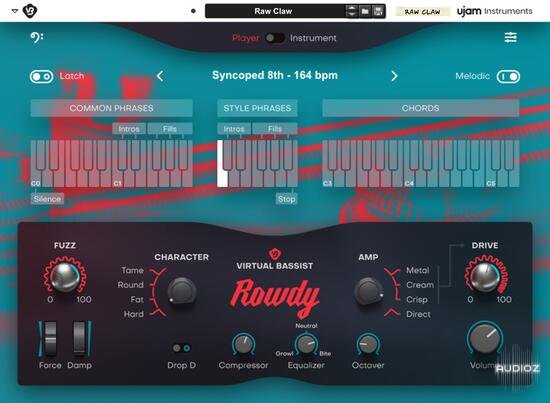The image size is (550, 403).
Task: Select the Common Phrases Intros tab
Action: pyautogui.click(x=129, y=129)
